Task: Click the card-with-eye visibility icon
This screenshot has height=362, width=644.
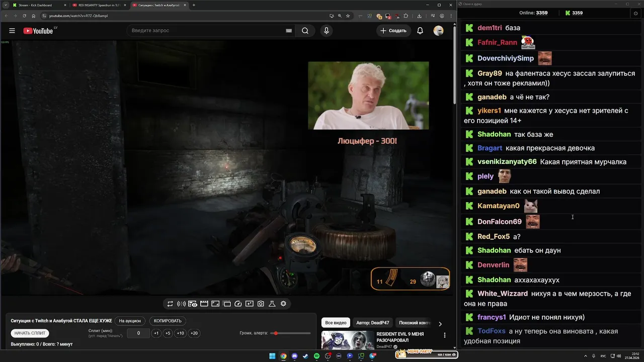Action: coord(193,304)
